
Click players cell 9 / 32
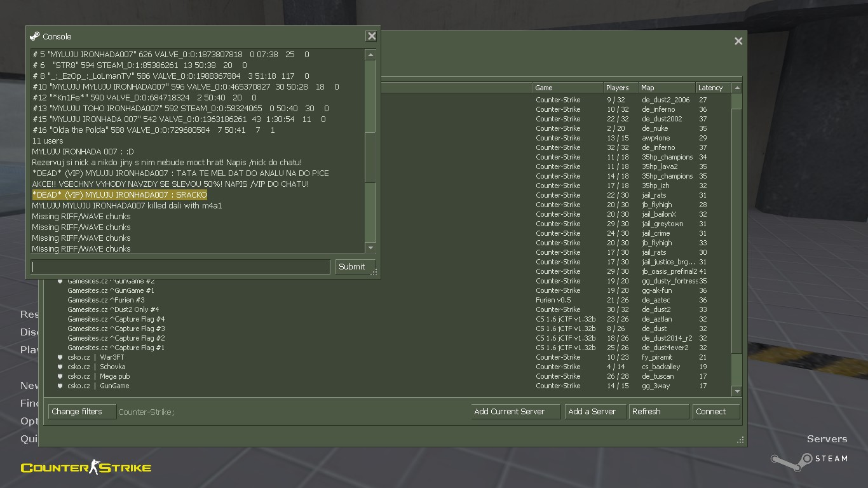pyautogui.click(x=618, y=100)
